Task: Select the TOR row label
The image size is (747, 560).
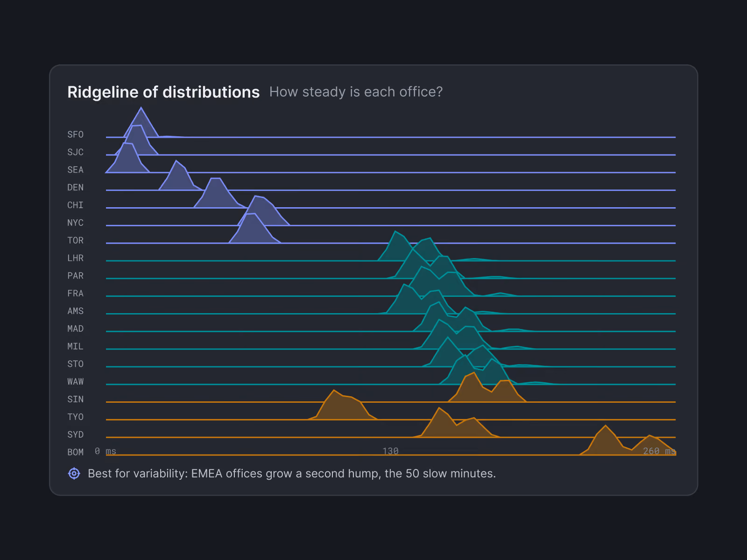Action: click(75, 240)
